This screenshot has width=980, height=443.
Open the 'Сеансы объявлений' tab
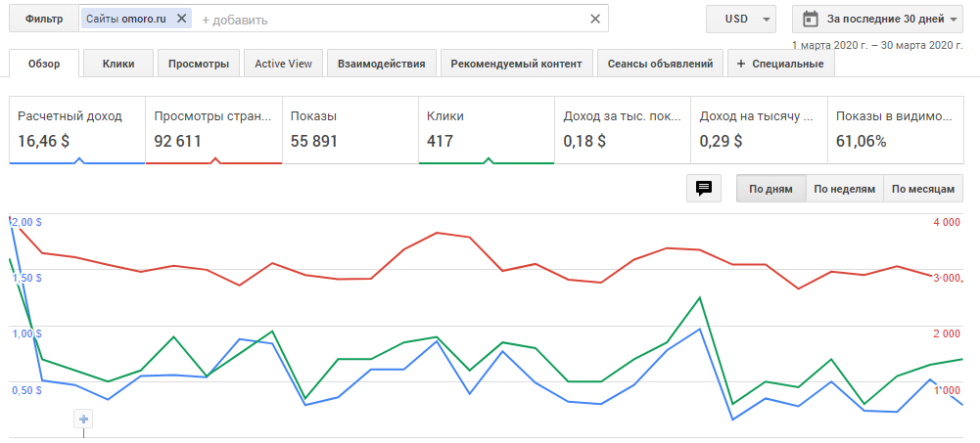(660, 64)
